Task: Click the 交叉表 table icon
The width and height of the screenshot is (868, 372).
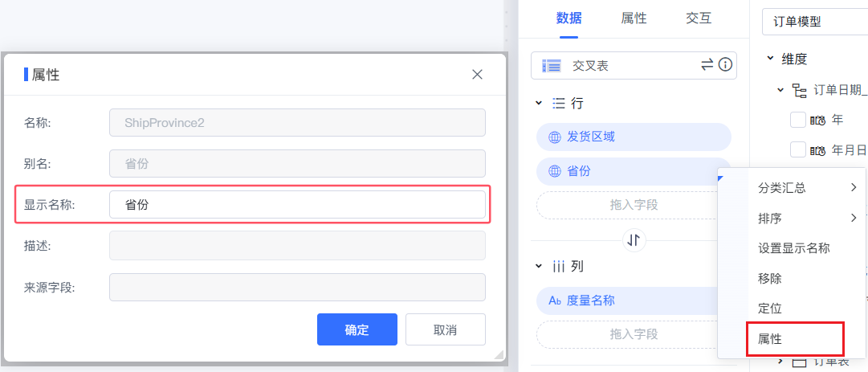Action: (552, 66)
